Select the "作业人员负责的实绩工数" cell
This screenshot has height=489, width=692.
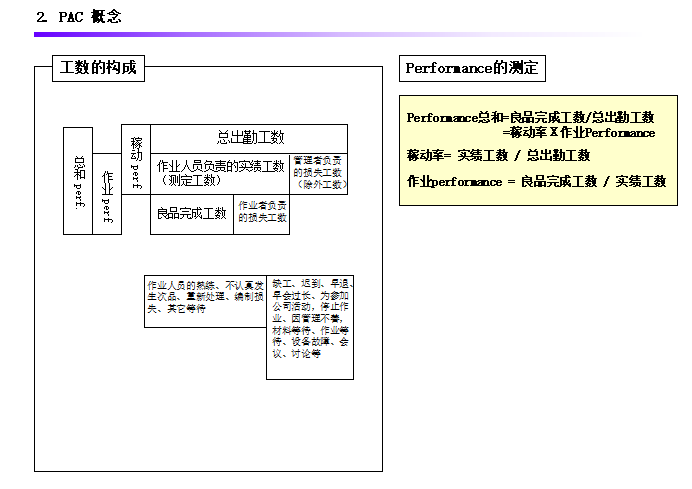(x=220, y=172)
